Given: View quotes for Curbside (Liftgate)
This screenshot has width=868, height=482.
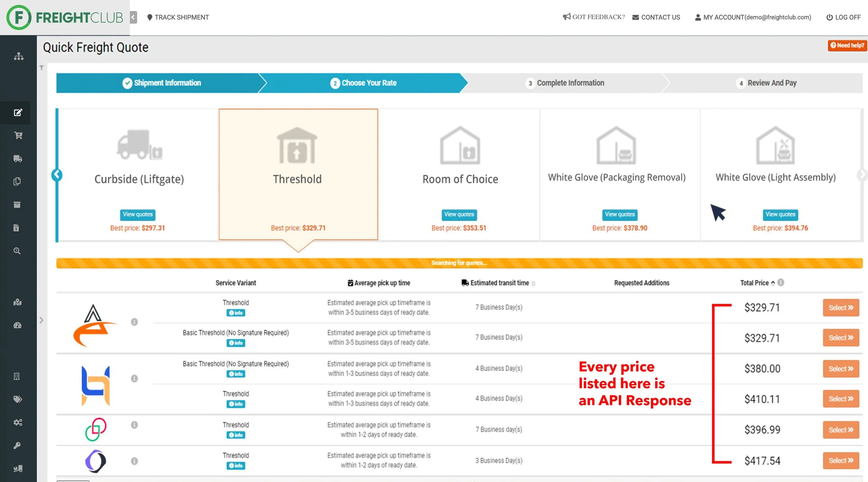Looking at the screenshot, I should tap(137, 214).
